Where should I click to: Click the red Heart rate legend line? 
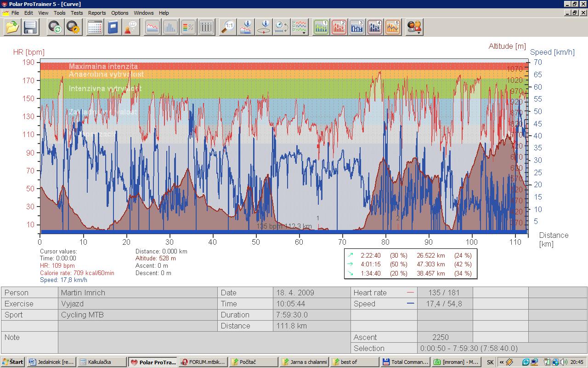pyautogui.click(x=410, y=293)
